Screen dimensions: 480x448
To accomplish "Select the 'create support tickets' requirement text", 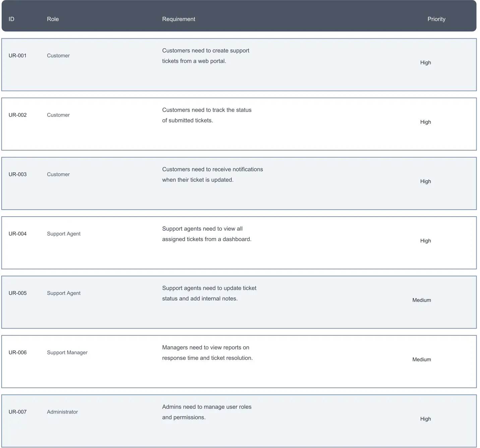I will [x=206, y=56].
